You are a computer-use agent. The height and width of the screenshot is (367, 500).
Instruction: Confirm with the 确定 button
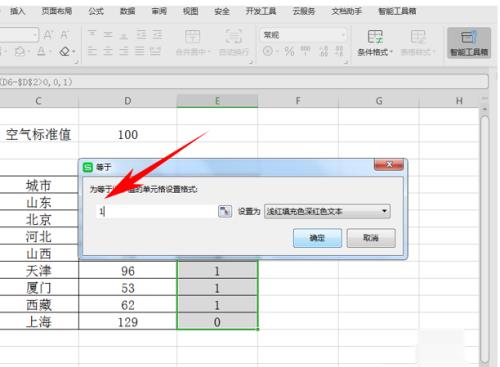[x=317, y=238]
